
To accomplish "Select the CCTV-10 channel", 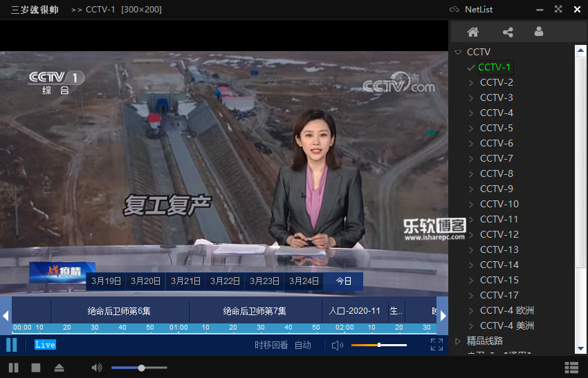I will coord(499,204).
